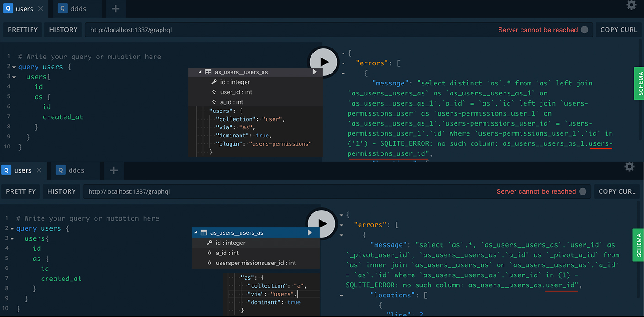Run the top query with the play button
The image size is (644, 317).
323,62
